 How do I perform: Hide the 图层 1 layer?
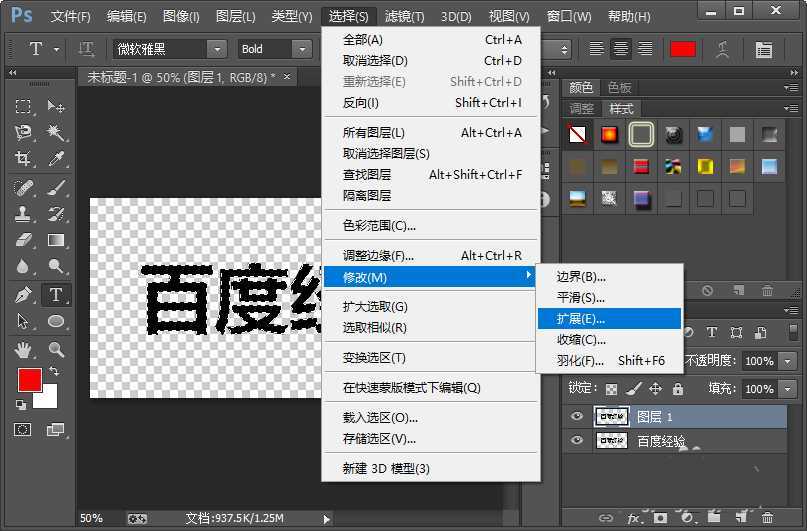coord(575,416)
